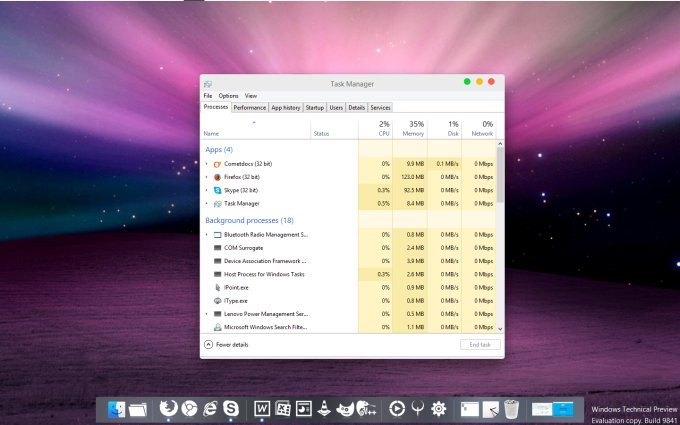The height and width of the screenshot is (425, 680).
Task: Expand the Firefox (32 bit) process
Action: [x=206, y=177]
